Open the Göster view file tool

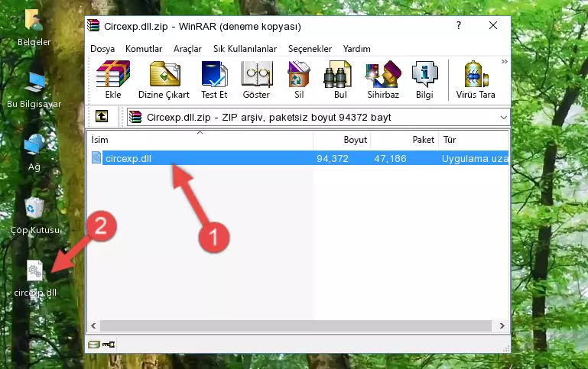[x=256, y=79]
